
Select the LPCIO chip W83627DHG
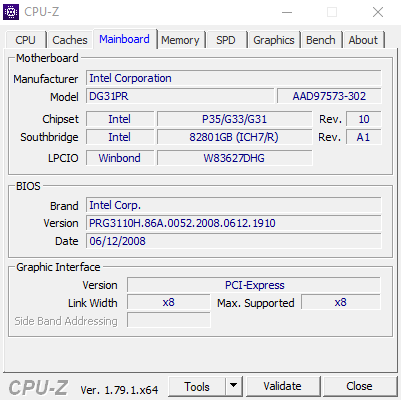pos(235,158)
